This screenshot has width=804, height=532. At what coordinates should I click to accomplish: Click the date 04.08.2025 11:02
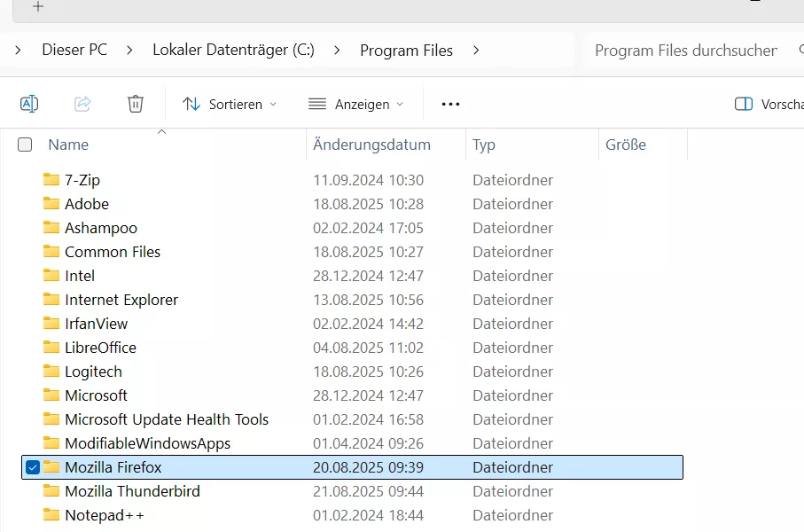[x=369, y=348]
